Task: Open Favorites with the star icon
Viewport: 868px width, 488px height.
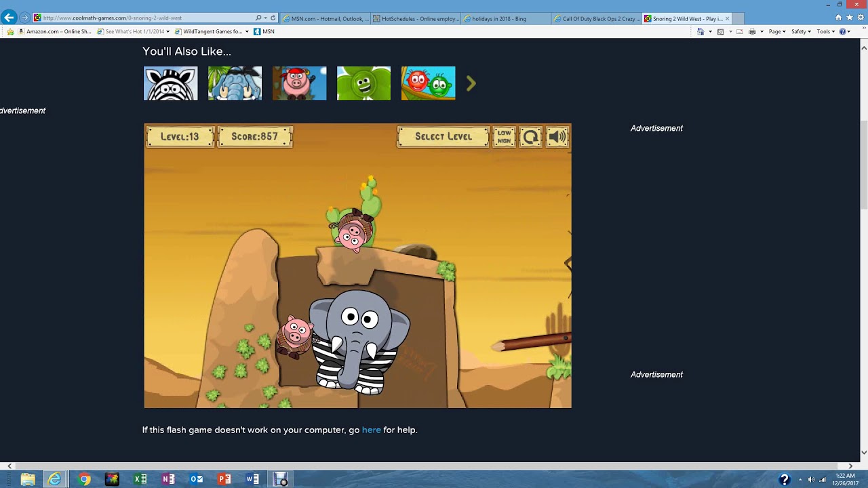Action: [850, 18]
